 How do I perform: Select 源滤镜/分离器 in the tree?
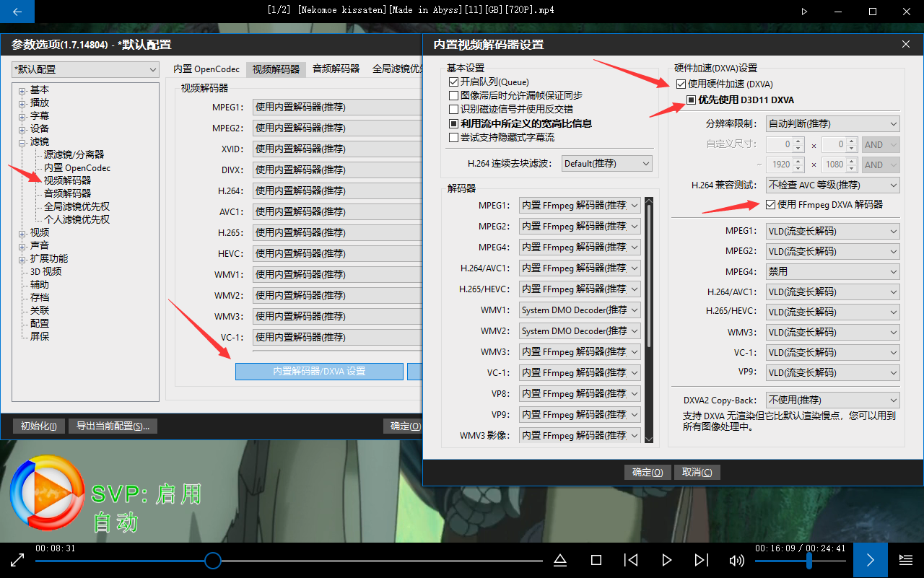point(74,154)
